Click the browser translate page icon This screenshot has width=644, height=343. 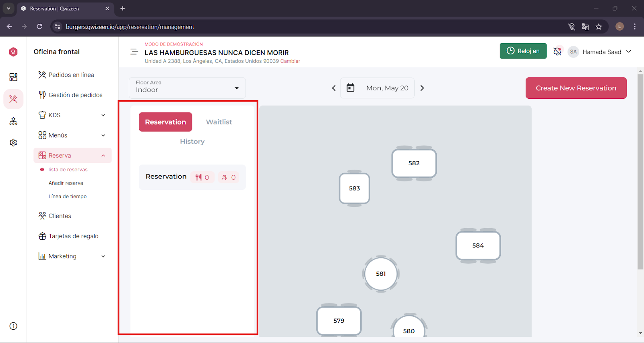(x=585, y=27)
